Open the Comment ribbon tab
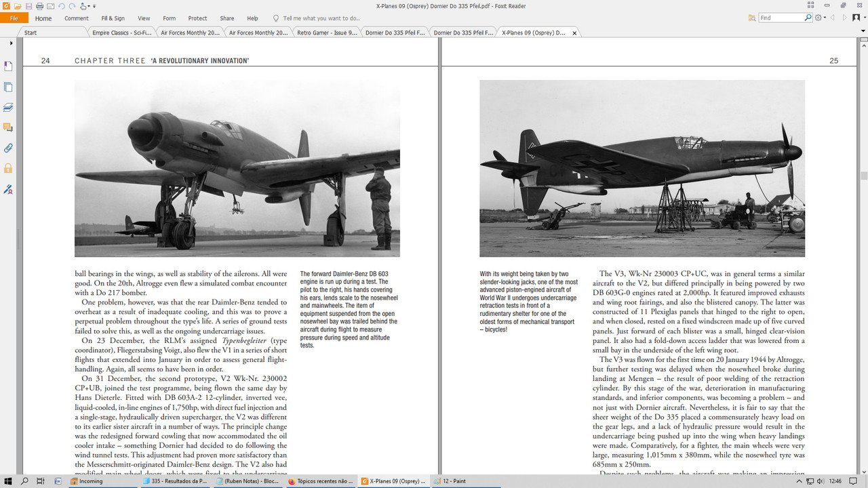This screenshot has height=488, width=868. pyautogui.click(x=77, y=18)
